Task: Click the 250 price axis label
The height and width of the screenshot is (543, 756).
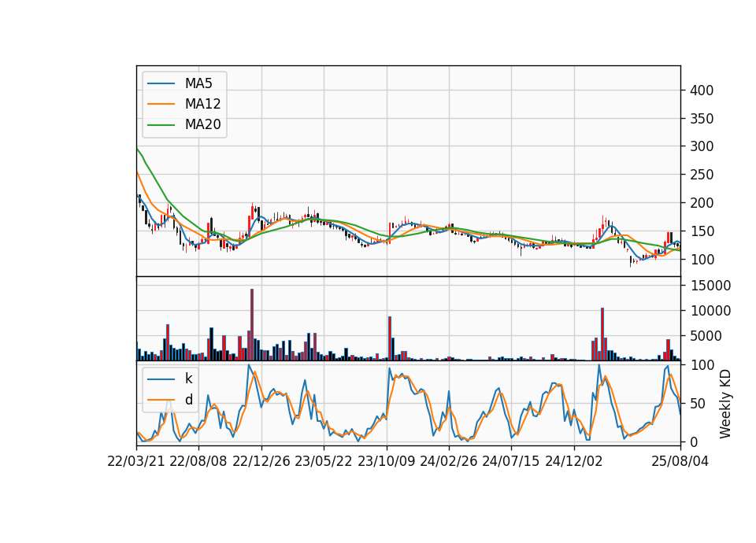Action: click(x=702, y=175)
